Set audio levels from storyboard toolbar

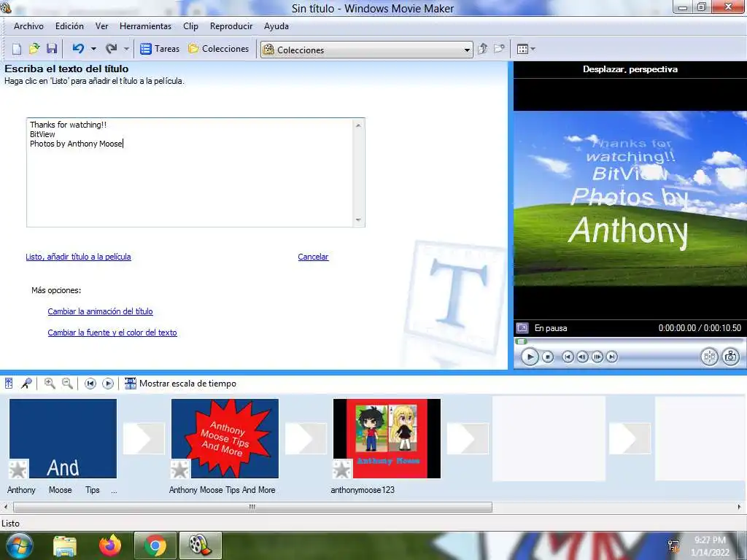(9, 384)
